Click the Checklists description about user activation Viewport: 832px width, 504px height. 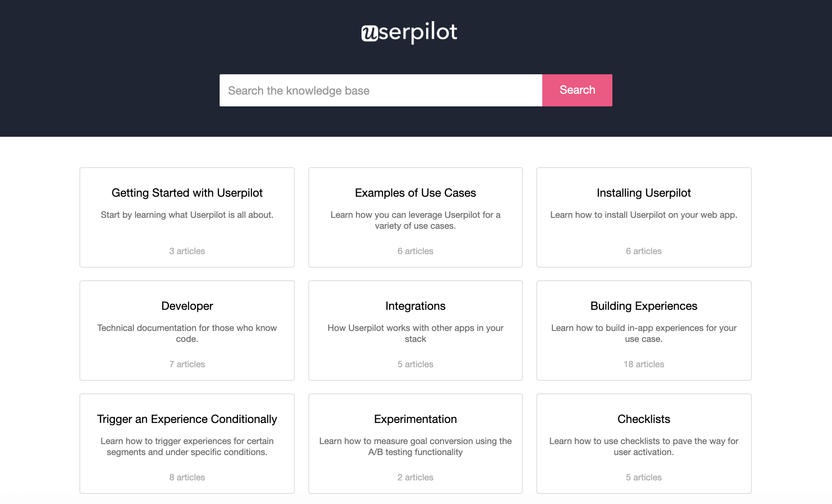643,446
